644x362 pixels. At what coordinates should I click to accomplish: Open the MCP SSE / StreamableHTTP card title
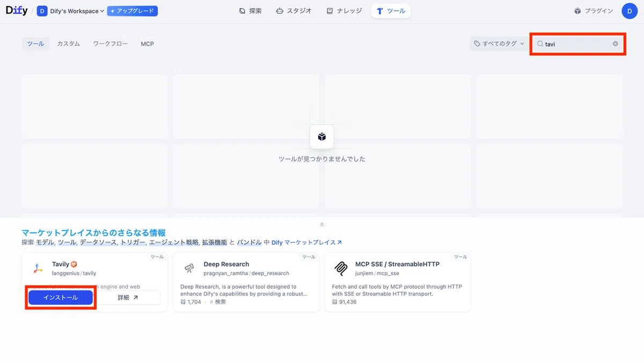pos(397,264)
